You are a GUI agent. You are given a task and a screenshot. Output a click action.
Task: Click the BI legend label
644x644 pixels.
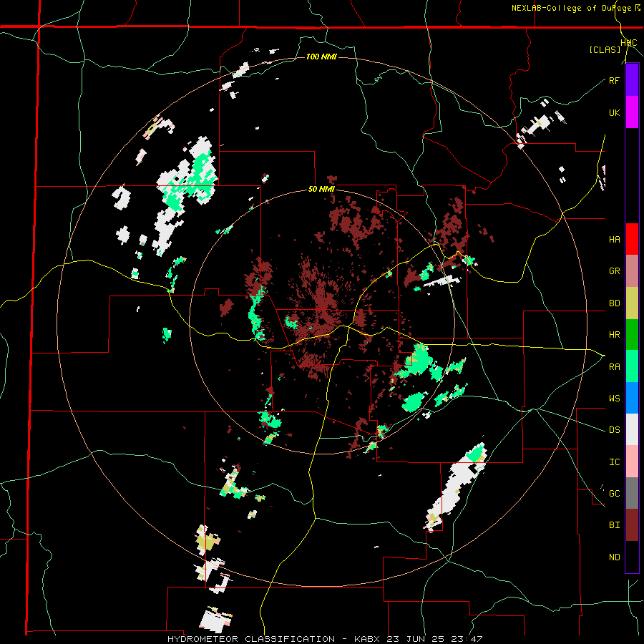tap(615, 525)
